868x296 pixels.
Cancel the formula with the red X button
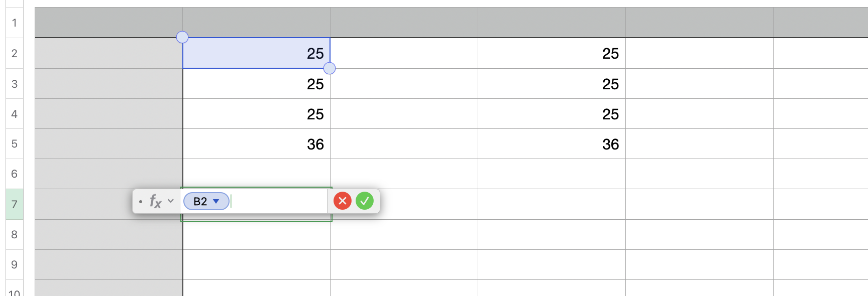[342, 201]
